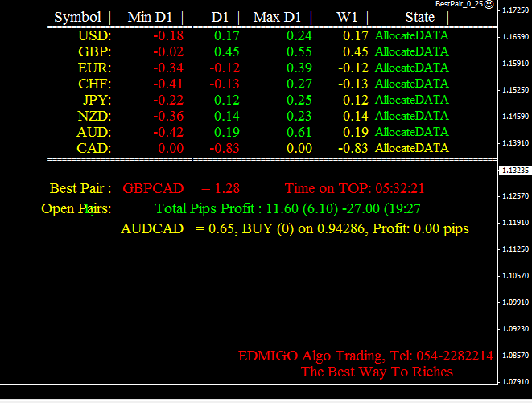Screen dimensions: 532x403
Task: Select AUD Min D1 value -0.42
Action: click(168, 132)
